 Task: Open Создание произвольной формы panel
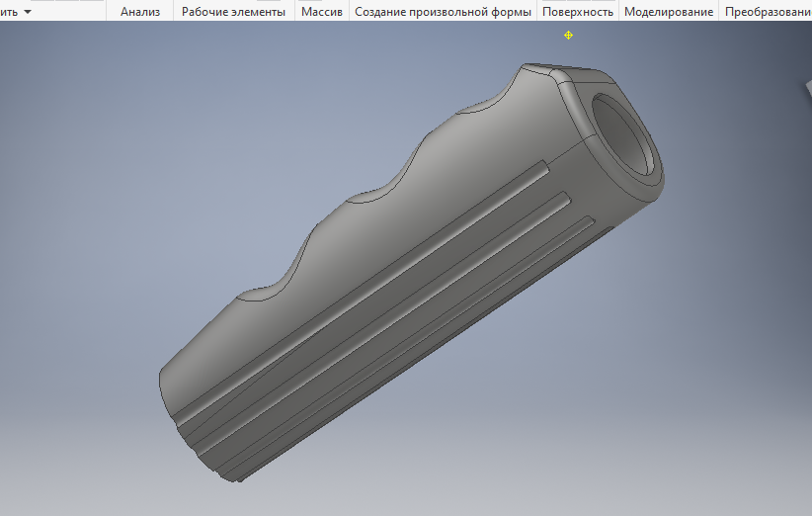[x=443, y=12]
